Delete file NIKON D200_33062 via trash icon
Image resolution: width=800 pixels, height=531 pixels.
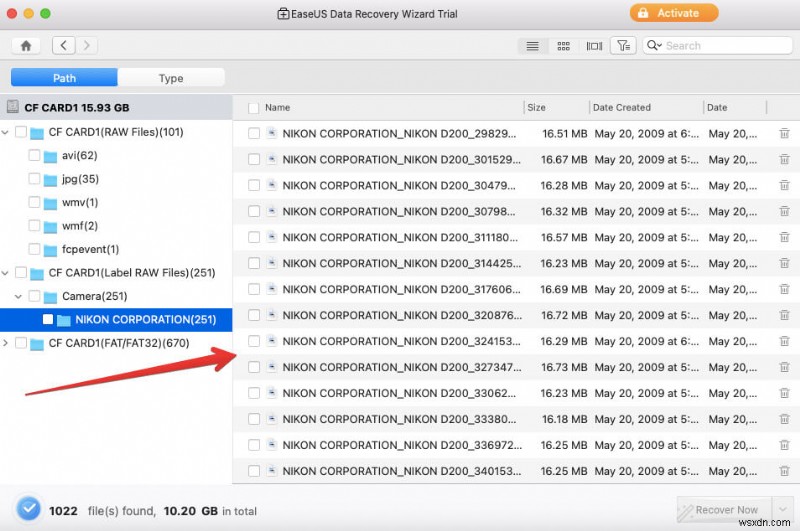tap(784, 393)
